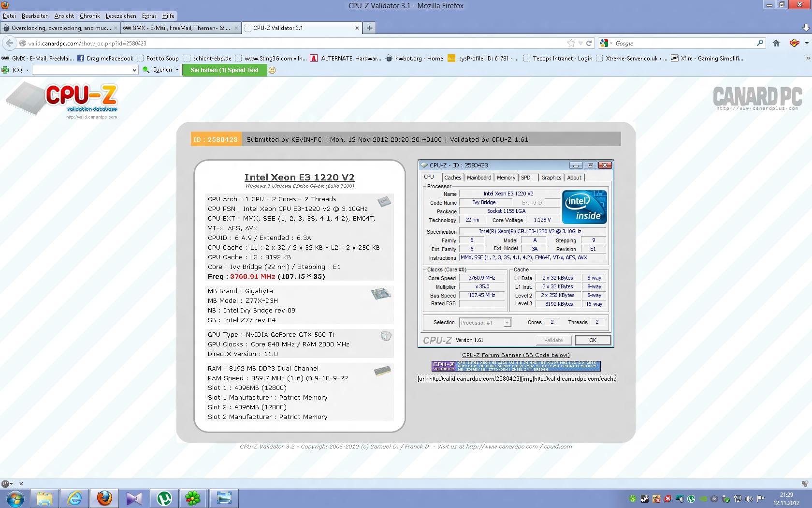
Task: Open the Suchen button dropdown arrow
Action: point(177,70)
